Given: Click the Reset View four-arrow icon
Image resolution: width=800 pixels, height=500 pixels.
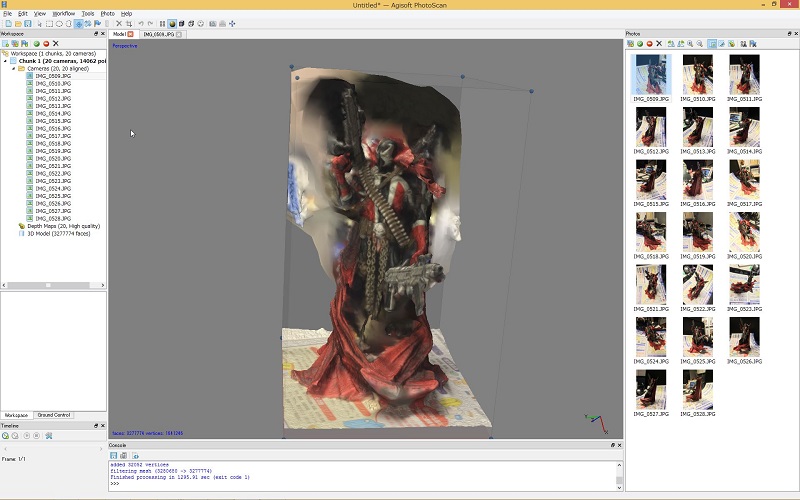Looking at the screenshot, I should point(232,23).
